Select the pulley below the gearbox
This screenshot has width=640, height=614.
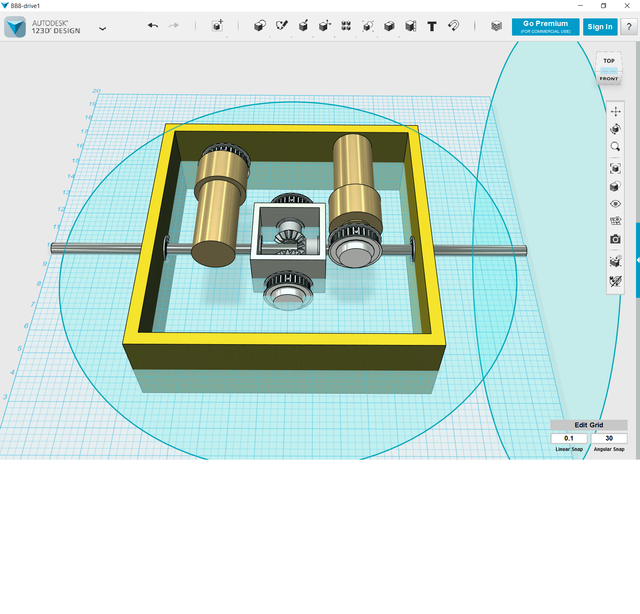pyautogui.click(x=288, y=290)
